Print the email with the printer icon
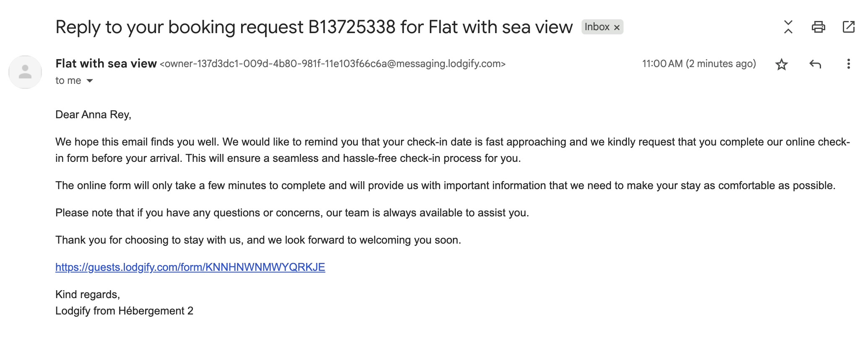Viewport: 868px width, 343px height. point(818,27)
